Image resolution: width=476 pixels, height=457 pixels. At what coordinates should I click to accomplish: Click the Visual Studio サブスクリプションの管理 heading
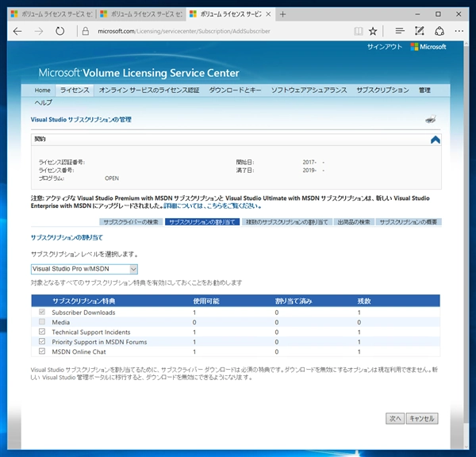tap(81, 119)
